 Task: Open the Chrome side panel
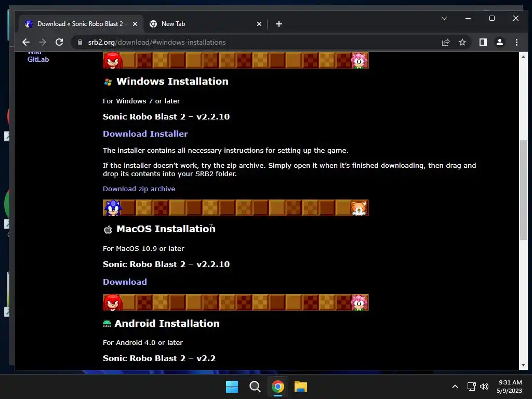pos(483,43)
